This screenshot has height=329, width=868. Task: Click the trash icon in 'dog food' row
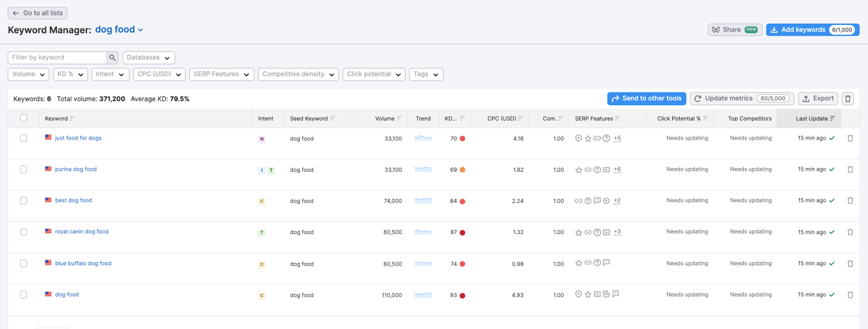(850, 295)
